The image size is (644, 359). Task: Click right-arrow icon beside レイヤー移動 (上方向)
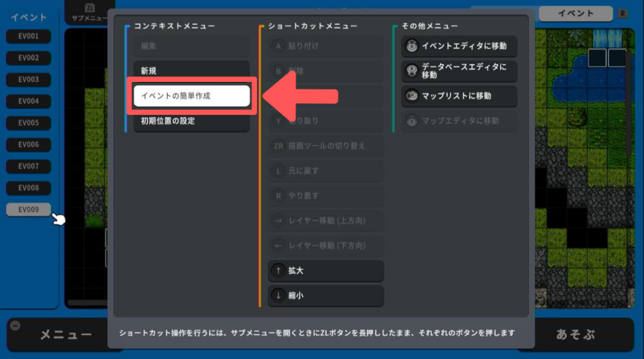(279, 221)
